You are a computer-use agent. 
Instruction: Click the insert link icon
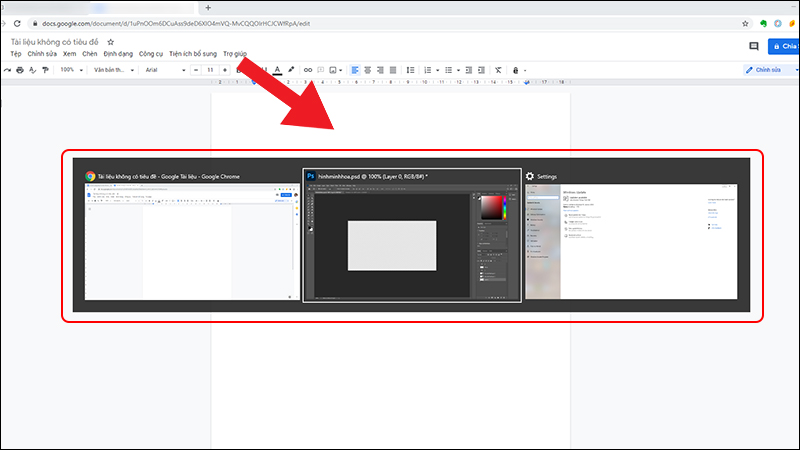pyautogui.click(x=308, y=70)
